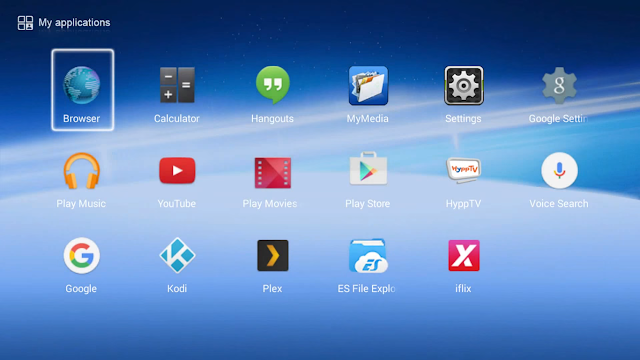Launch Play Music headphones app

(82, 171)
